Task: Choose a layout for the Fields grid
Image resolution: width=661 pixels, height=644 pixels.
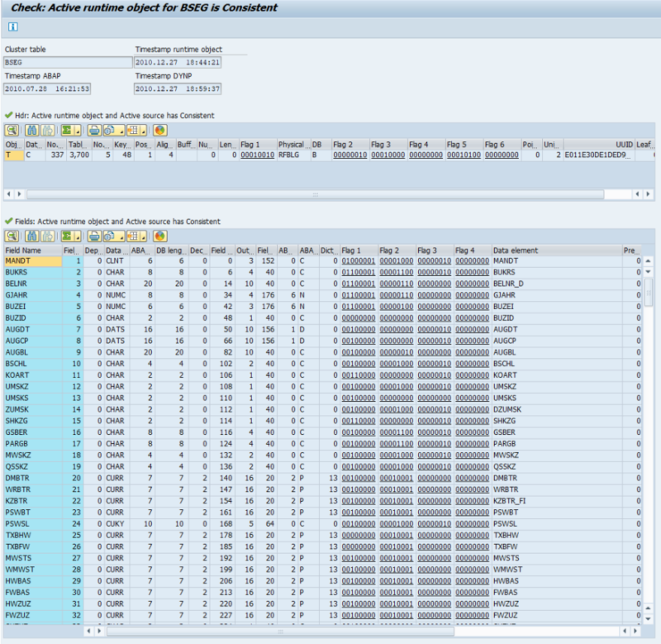Action: click(132, 237)
